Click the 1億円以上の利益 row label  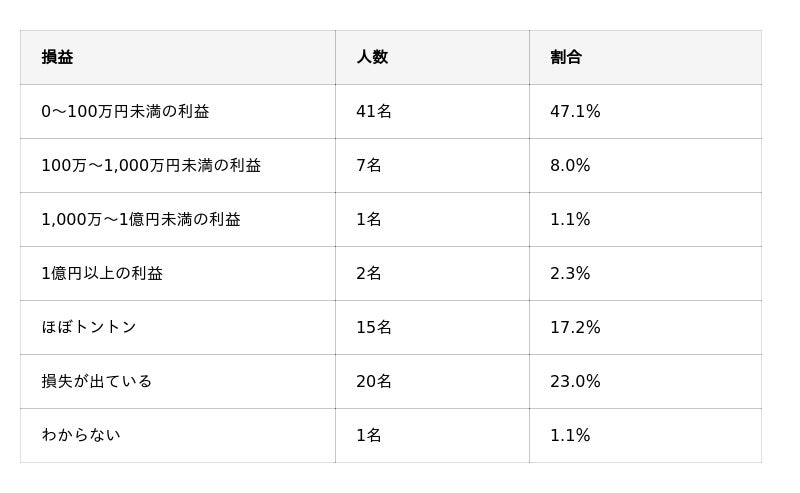click(x=102, y=274)
